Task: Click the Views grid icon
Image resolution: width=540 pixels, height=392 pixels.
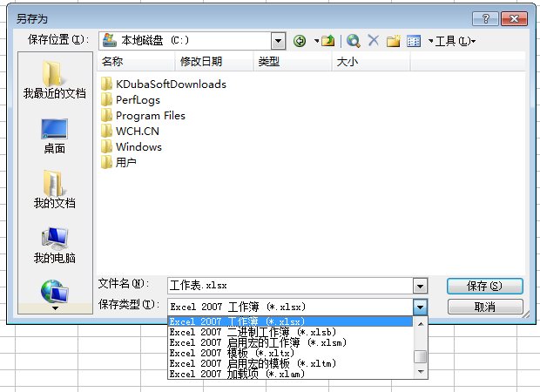Action: point(414,41)
